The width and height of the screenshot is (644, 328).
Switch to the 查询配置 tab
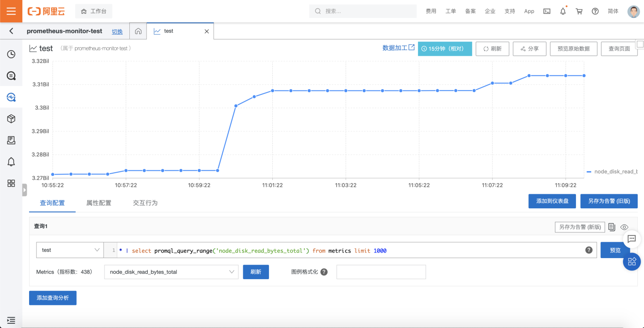[52, 203]
